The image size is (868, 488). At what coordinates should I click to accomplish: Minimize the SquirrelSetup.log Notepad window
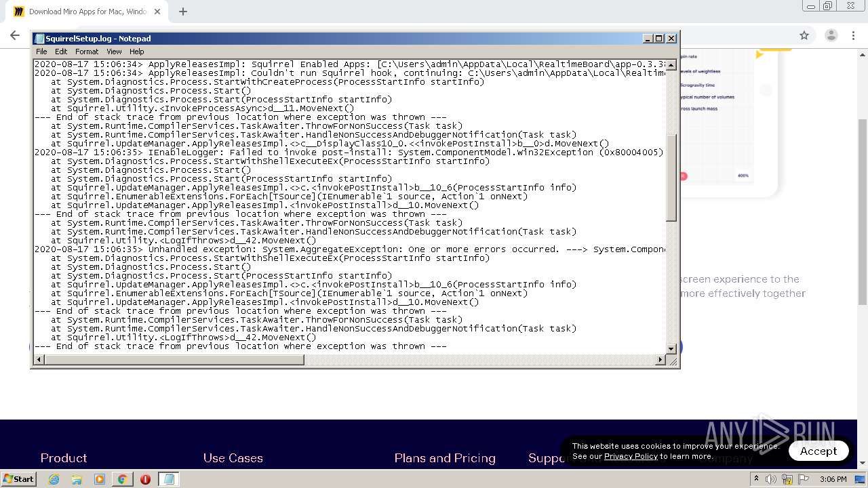coord(648,39)
